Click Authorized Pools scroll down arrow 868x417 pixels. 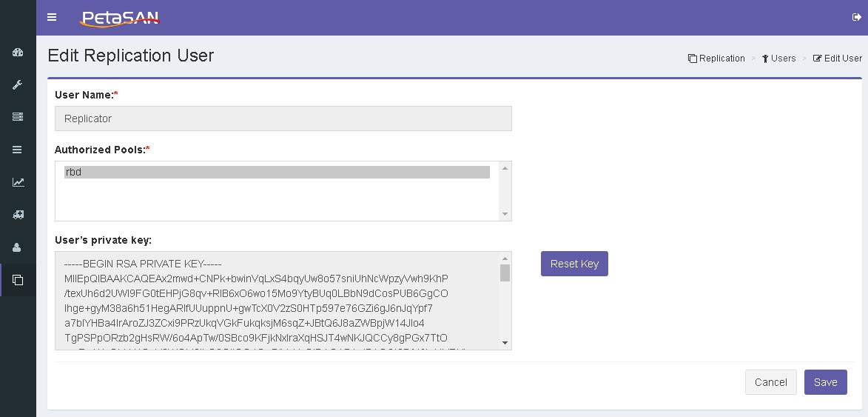[x=505, y=214]
